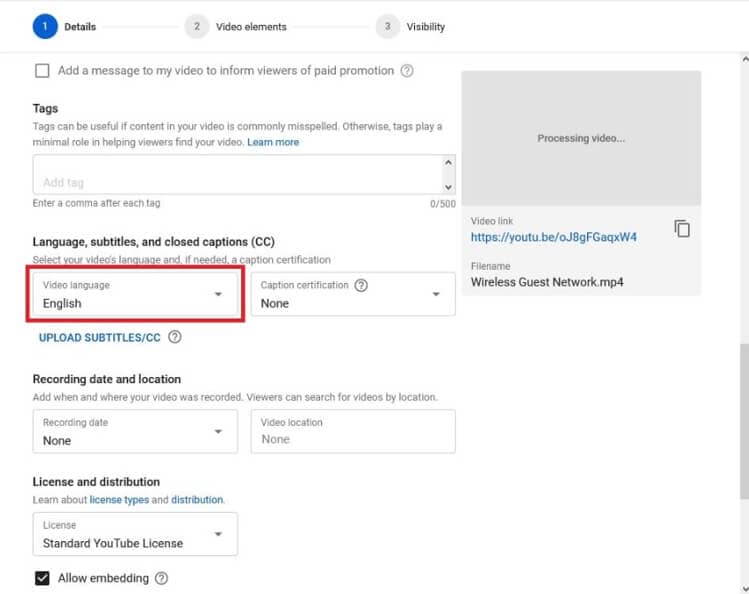
Task: Switch to the Video elements step
Action: coord(251,27)
